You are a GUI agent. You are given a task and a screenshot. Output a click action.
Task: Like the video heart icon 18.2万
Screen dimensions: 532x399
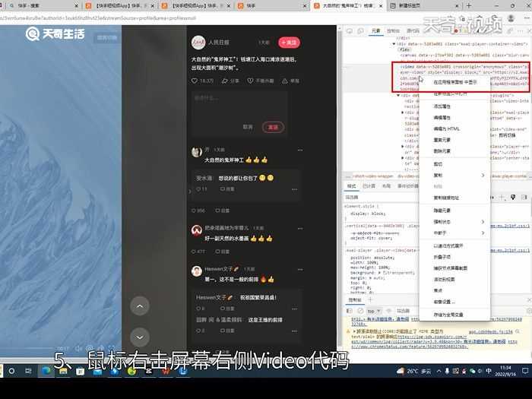point(195,81)
